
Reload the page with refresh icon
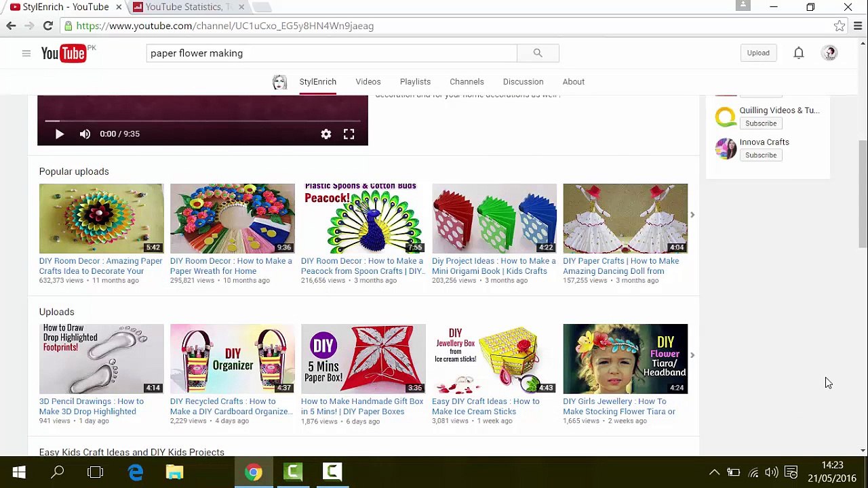pyautogui.click(x=47, y=26)
